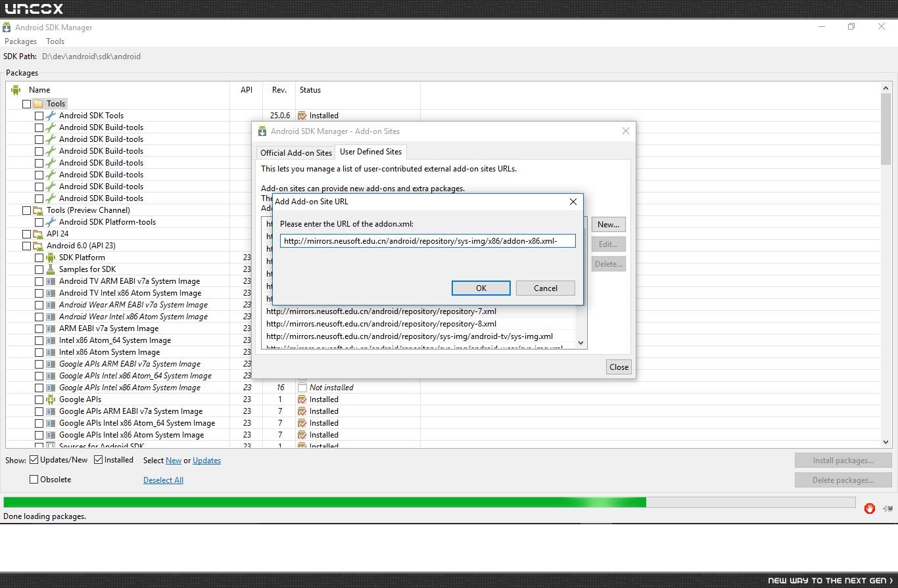
Task: Click the add-on URL list scroll down arrow
Action: tap(580, 342)
